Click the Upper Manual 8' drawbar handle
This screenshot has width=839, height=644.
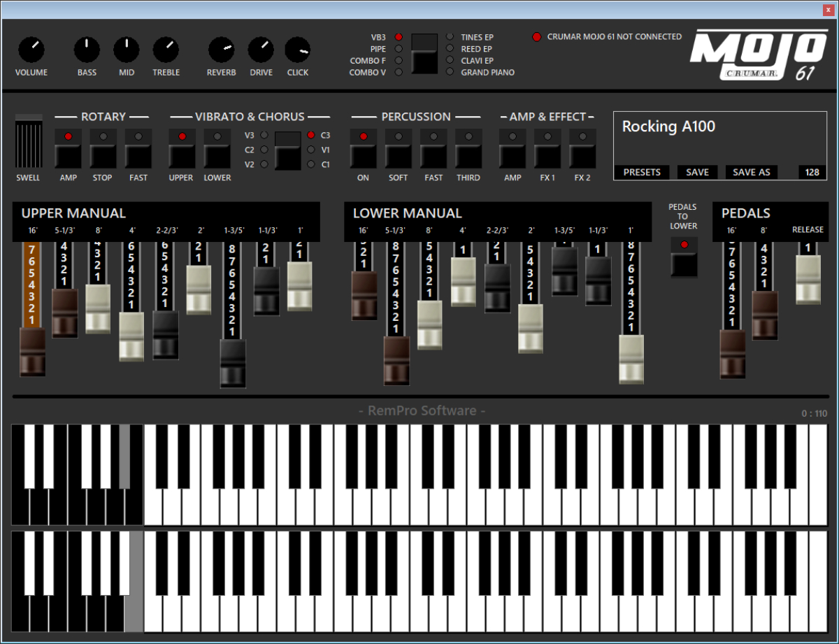coord(98,308)
